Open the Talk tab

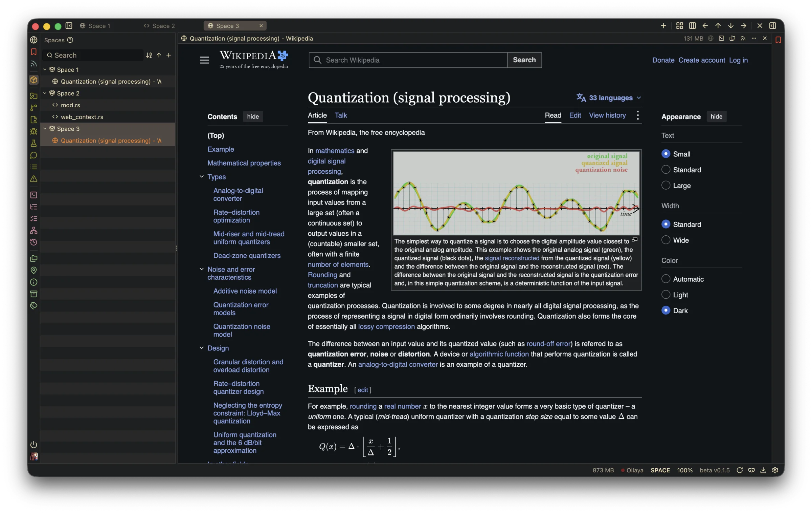coord(341,115)
